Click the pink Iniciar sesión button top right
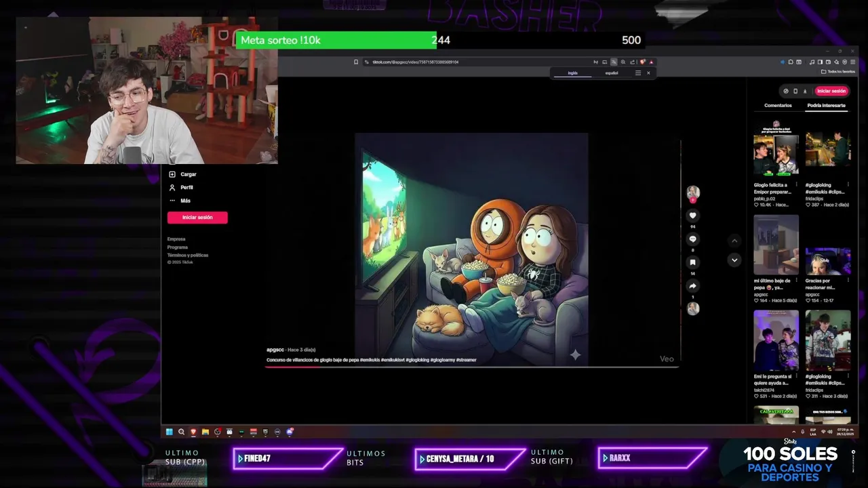868x488 pixels. click(831, 91)
